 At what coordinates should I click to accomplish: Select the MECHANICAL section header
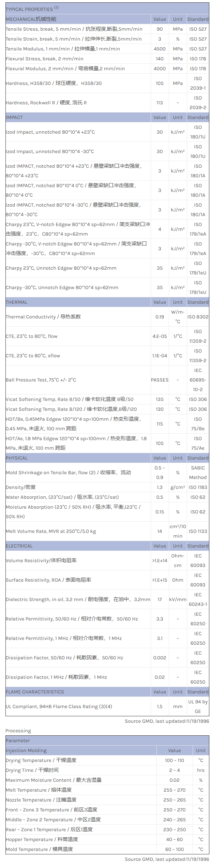point(31,19)
